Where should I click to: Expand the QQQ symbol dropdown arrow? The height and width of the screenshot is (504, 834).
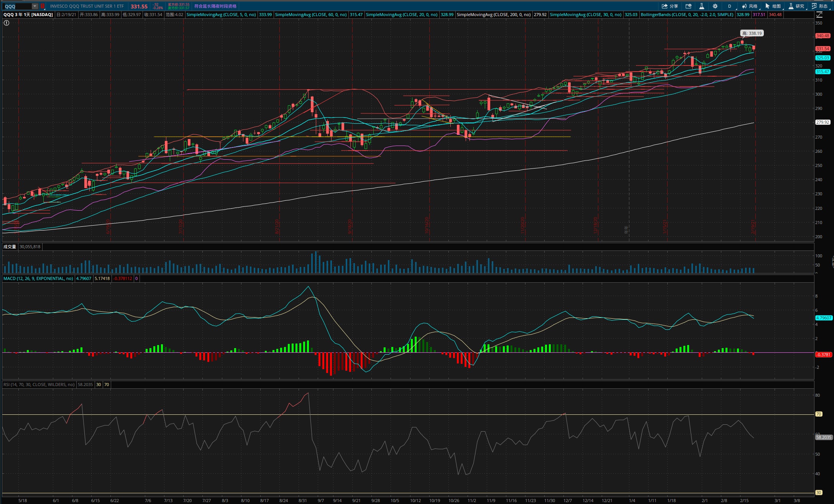[35, 6]
